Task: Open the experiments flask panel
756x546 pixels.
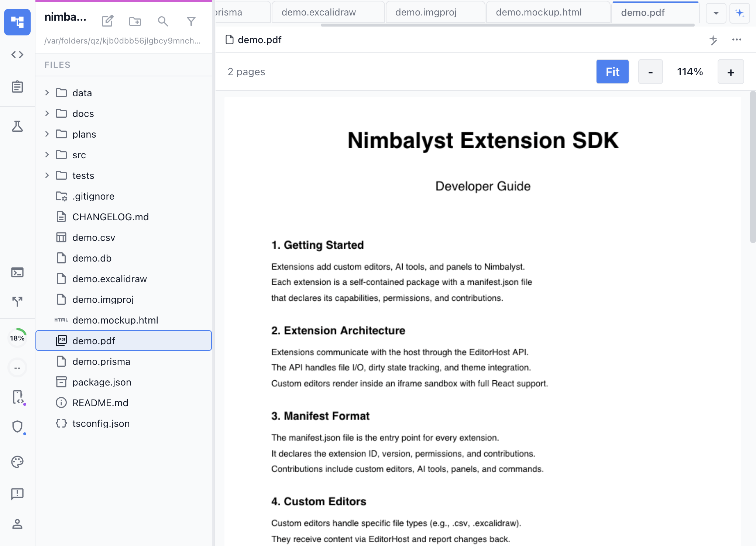Action: [x=17, y=127]
